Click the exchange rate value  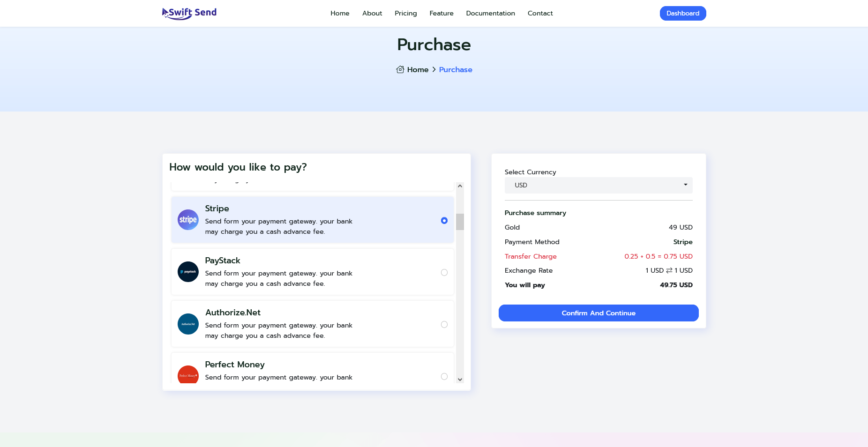pyautogui.click(x=669, y=270)
